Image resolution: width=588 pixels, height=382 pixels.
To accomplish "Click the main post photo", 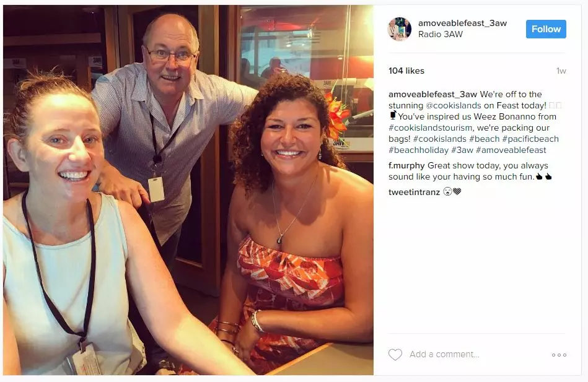I will tap(188, 190).
